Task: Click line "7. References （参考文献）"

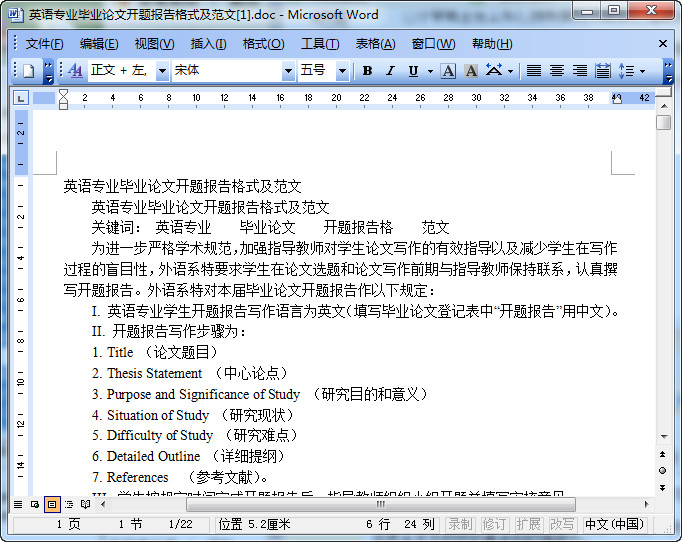Action: 180,477
